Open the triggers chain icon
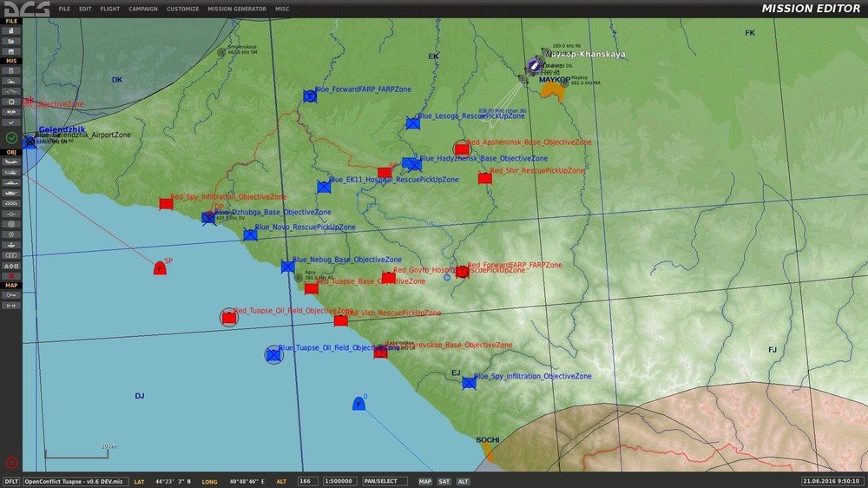The width and height of the screenshot is (868, 488). coord(11,91)
